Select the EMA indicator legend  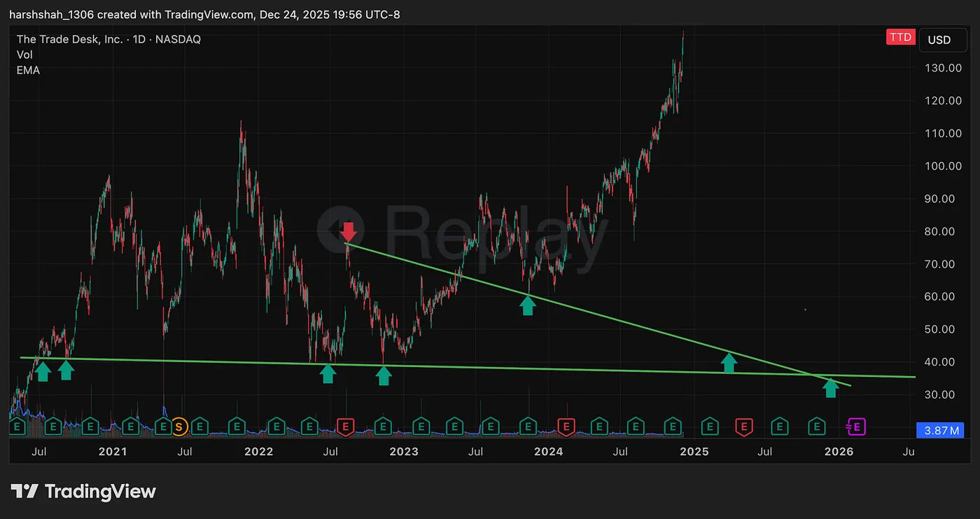tap(28, 70)
